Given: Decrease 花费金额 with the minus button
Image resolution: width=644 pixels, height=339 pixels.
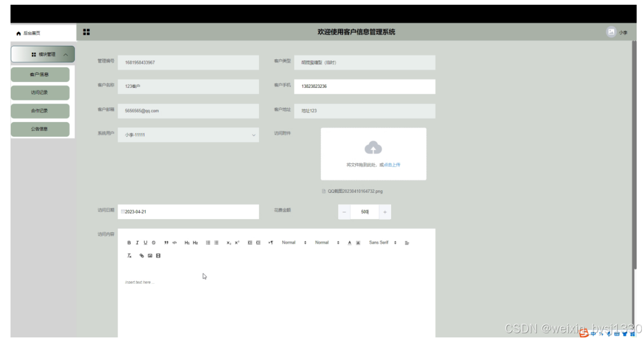Looking at the screenshot, I should click(x=344, y=212).
